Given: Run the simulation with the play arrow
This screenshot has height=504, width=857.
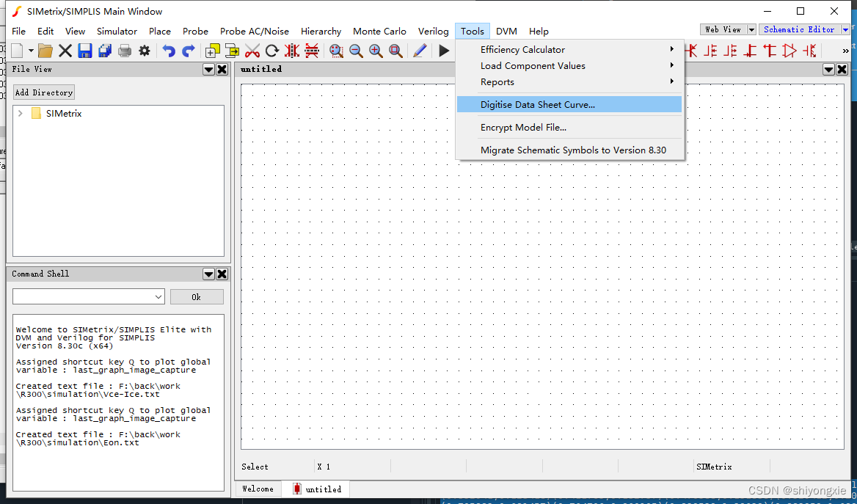Looking at the screenshot, I should 444,51.
